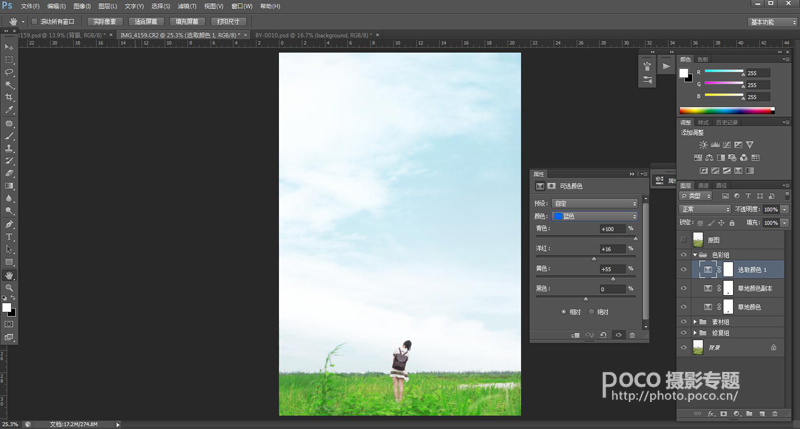Toggle adjustment visibility eye in Properties panel
Screen dimensions: 800x429
pos(618,335)
